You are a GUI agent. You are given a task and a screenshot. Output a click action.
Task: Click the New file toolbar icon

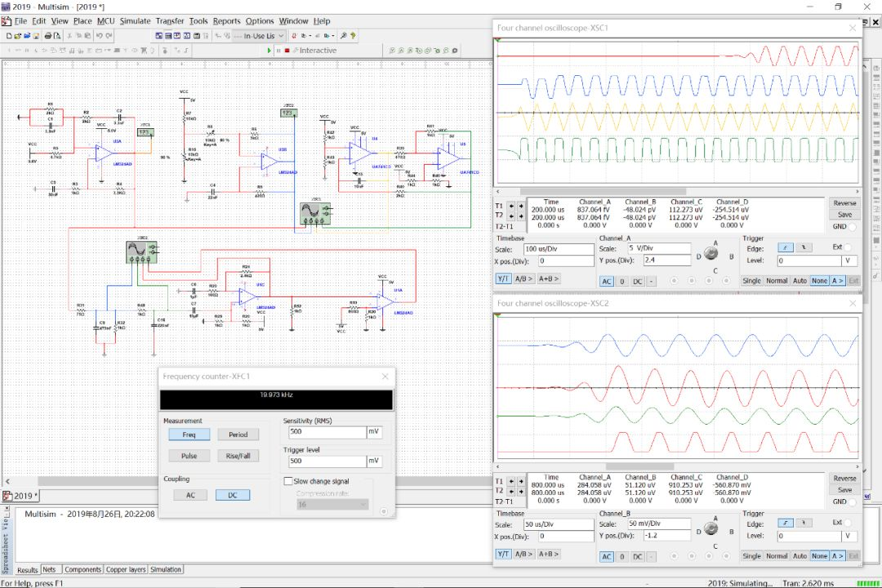click(x=8, y=36)
